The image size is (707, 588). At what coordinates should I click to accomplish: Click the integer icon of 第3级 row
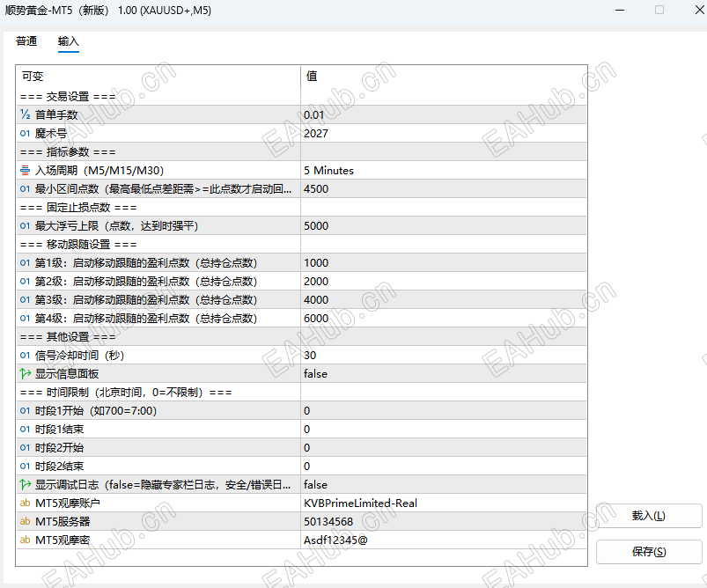(x=26, y=300)
